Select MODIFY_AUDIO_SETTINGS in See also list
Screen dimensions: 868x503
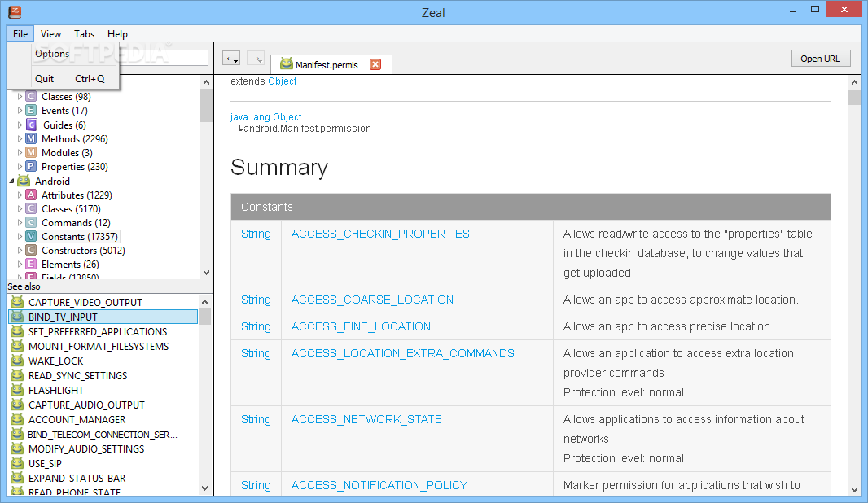tap(103, 448)
